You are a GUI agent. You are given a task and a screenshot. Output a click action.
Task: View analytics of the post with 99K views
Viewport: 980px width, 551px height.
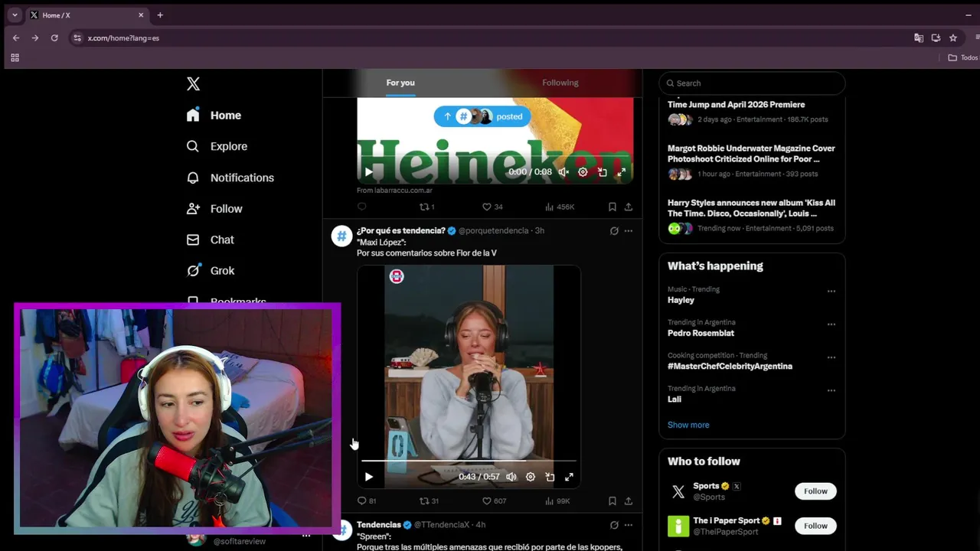pos(557,501)
